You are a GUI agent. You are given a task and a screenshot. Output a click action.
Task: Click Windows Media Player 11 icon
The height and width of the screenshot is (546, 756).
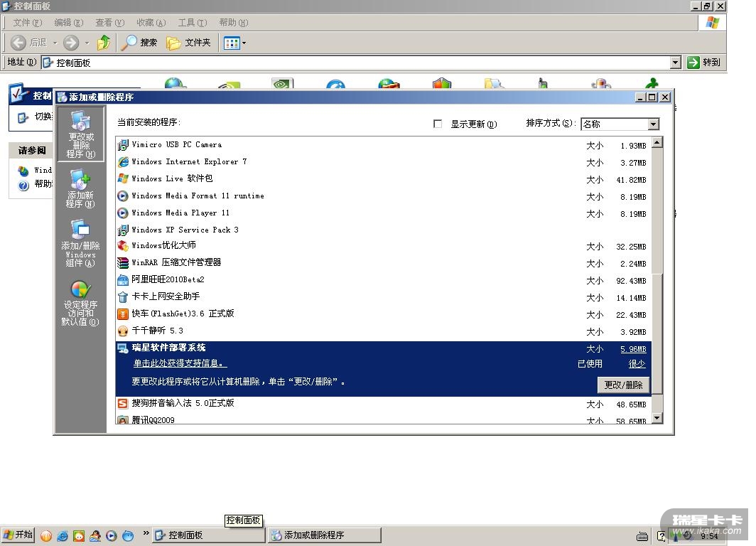(x=123, y=213)
